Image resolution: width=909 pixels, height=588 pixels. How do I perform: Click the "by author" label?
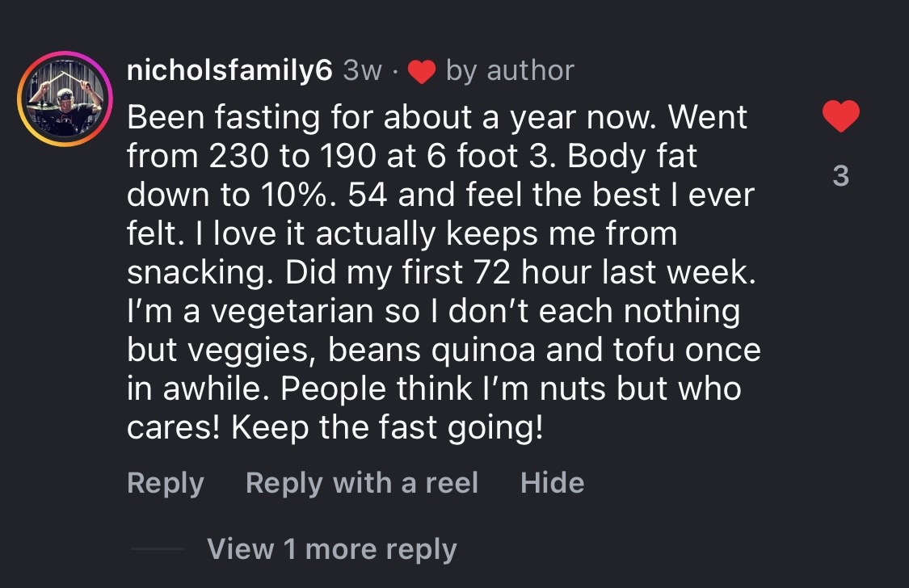510,71
